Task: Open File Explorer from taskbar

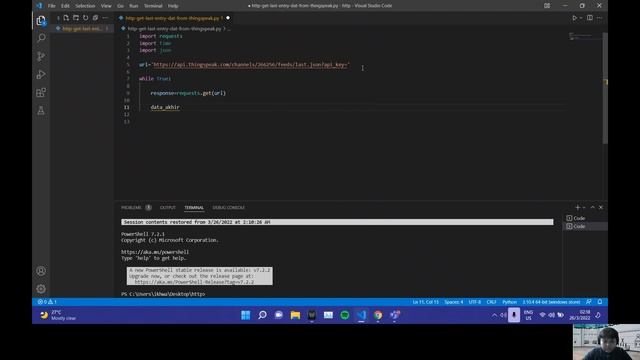Action: click(295, 315)
